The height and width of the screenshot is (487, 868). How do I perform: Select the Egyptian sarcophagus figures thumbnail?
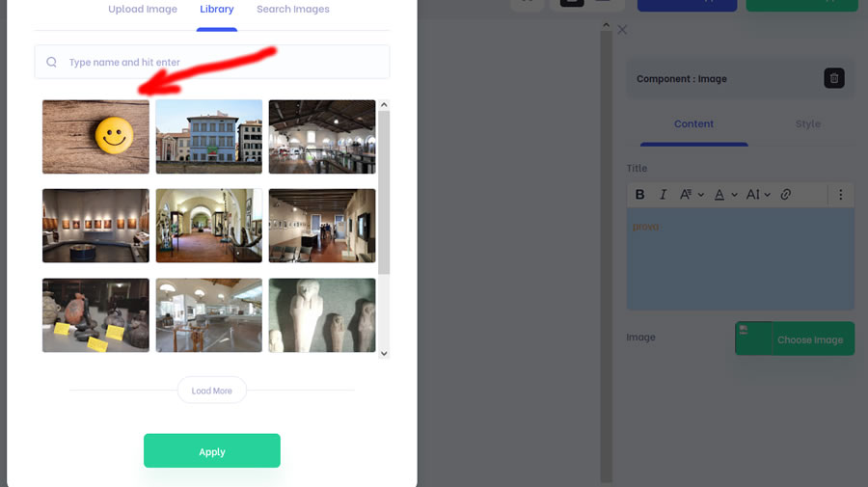(x=321, y=315)
